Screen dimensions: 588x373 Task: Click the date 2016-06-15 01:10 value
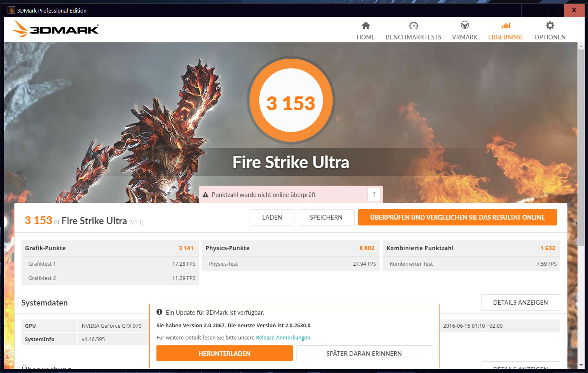click(473, 326)
